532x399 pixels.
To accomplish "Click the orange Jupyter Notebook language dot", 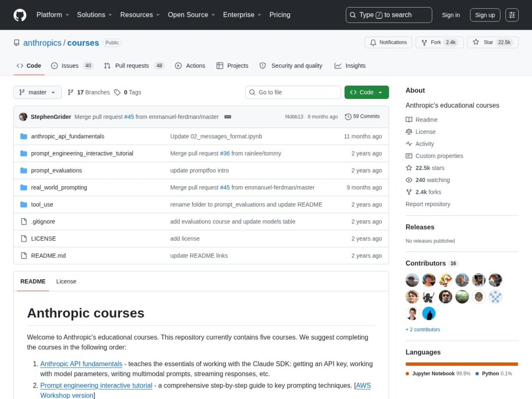I will pyautogui.click(x=407, y=374).
